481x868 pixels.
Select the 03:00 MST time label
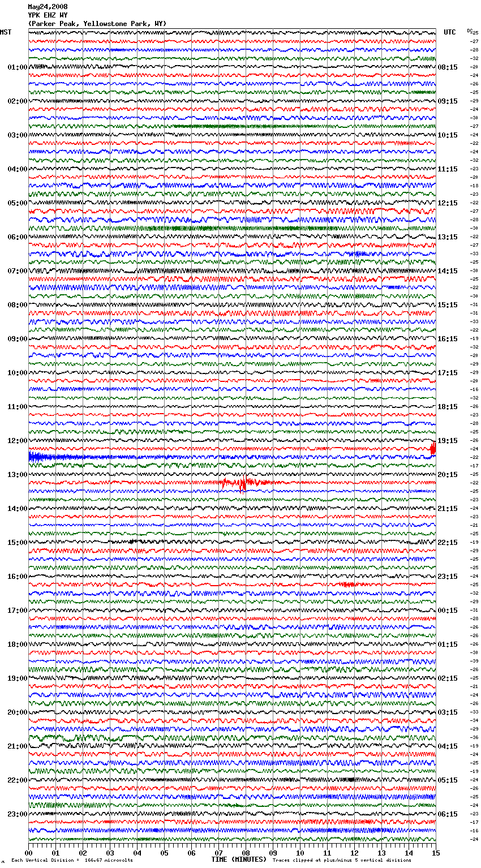point(18,135)
